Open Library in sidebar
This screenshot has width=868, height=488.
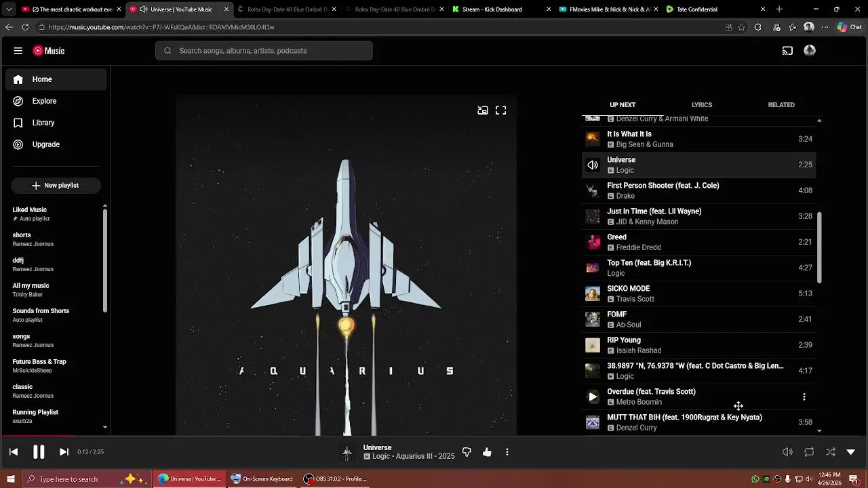click(x=56, y=123)
